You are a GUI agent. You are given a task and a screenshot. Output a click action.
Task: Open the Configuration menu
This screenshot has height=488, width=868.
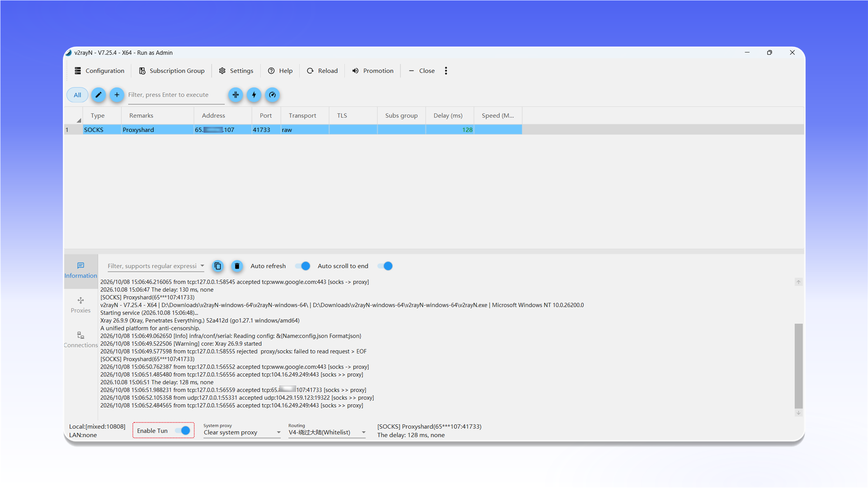coord(99,71)
